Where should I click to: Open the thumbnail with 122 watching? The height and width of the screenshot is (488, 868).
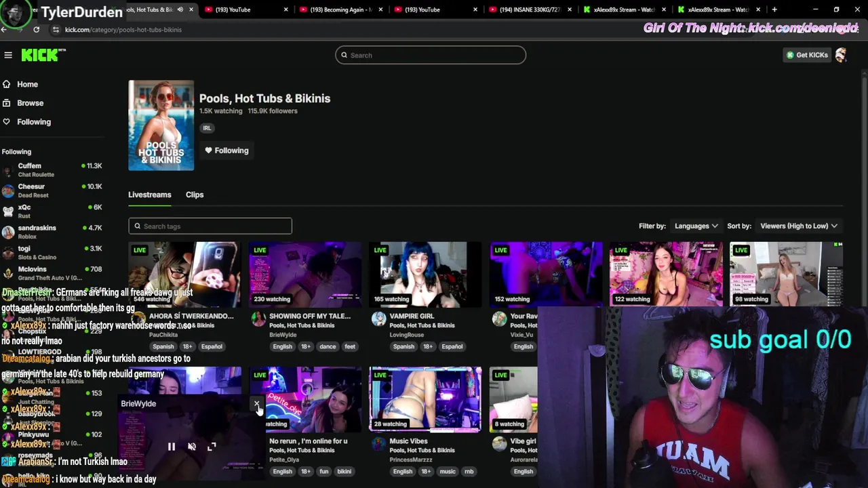point(666,274)
